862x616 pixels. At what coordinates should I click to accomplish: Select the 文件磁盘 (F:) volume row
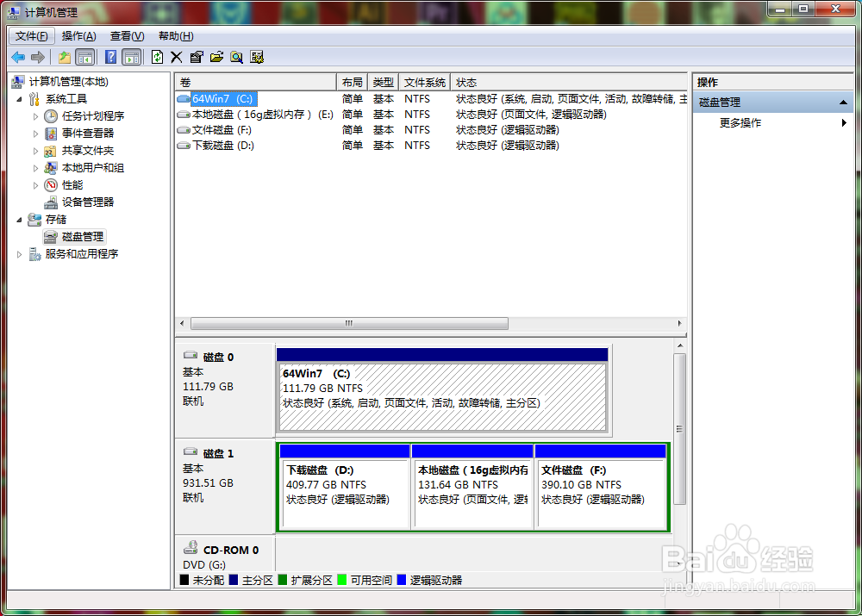click(431, 130)
